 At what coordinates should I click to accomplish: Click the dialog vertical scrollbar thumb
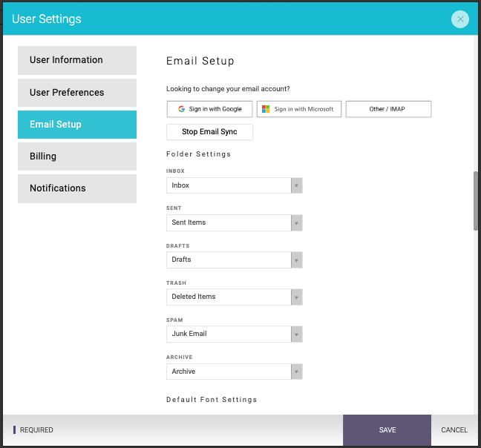[476, 201]
